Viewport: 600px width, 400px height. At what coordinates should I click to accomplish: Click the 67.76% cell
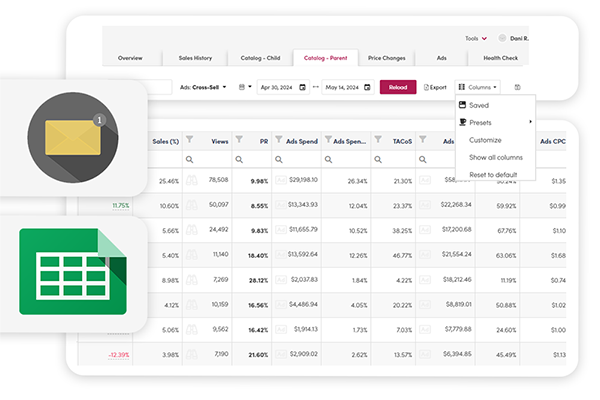coord(506,231)
